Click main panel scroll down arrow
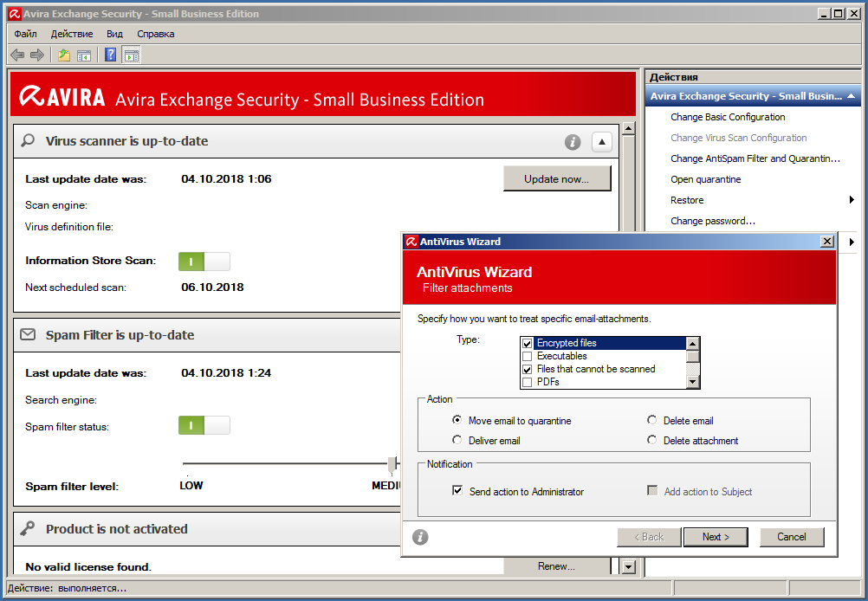The width and height of the screenshot is (868, 601). click(x=628, y=566)
